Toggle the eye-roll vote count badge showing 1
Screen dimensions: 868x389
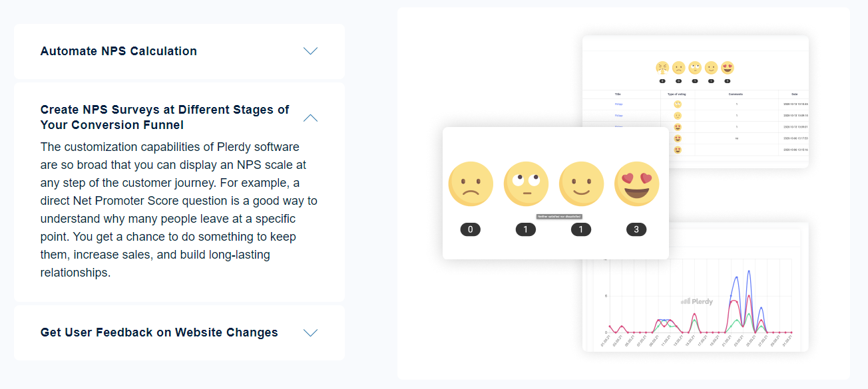click(x=525, y=229)
